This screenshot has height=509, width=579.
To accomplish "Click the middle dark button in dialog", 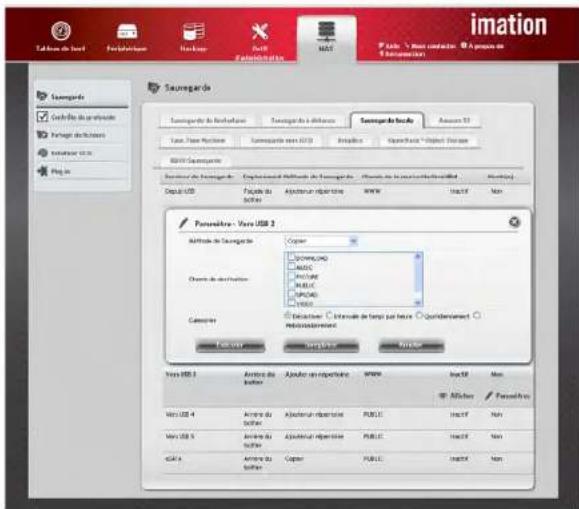I will (321, 346).
